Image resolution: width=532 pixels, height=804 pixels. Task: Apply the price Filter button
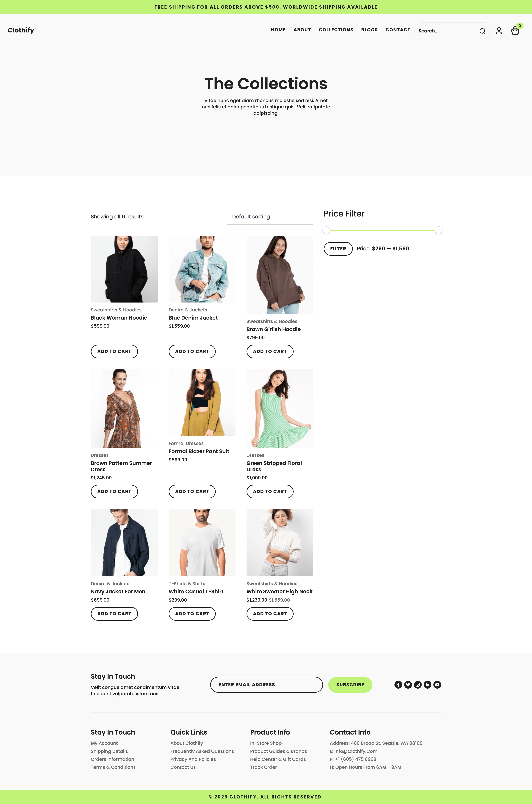(338, 249)
